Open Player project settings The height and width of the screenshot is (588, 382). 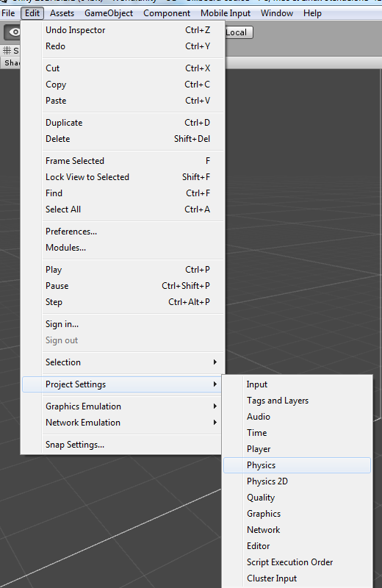pyautogui.click(x=297, y=449)
